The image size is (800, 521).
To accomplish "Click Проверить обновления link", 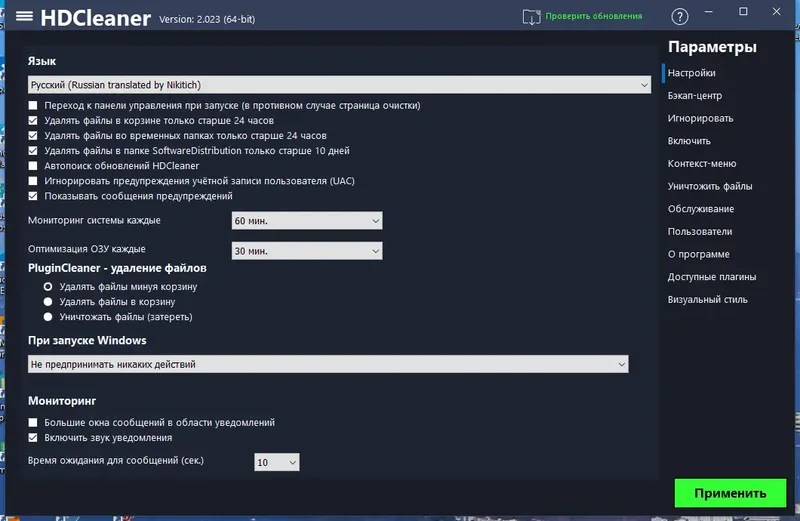I will pyautogui.click(x=594, y=16).
